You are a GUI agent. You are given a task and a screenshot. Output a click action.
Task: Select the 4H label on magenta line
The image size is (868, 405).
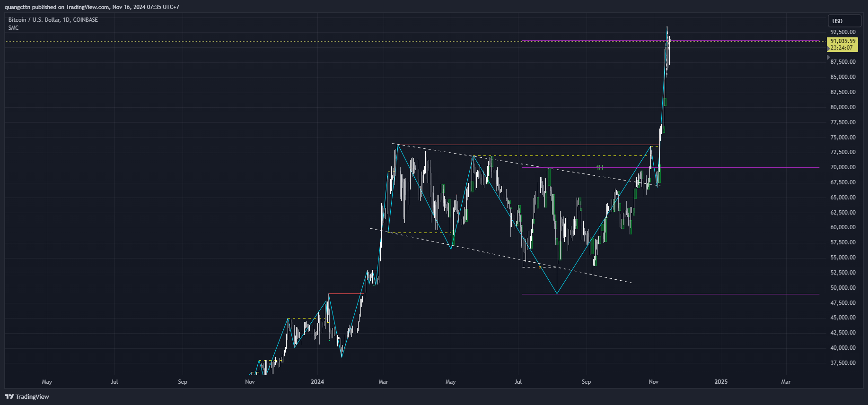pos(599,167)
